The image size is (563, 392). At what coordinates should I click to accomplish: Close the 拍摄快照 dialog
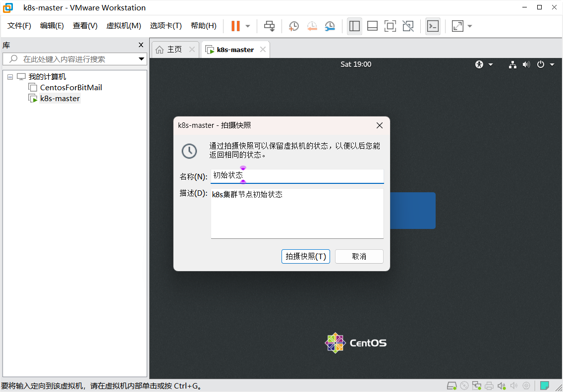379,125
